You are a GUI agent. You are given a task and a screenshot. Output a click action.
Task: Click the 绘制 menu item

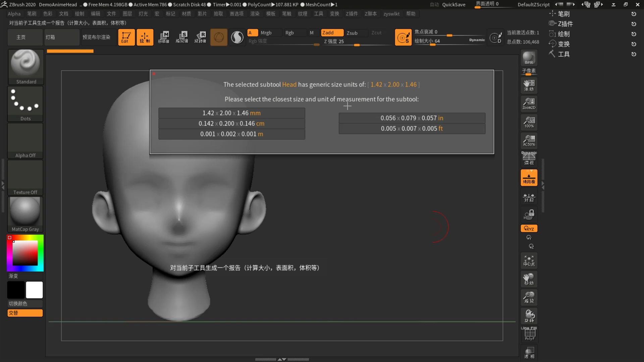coord(79,14)
